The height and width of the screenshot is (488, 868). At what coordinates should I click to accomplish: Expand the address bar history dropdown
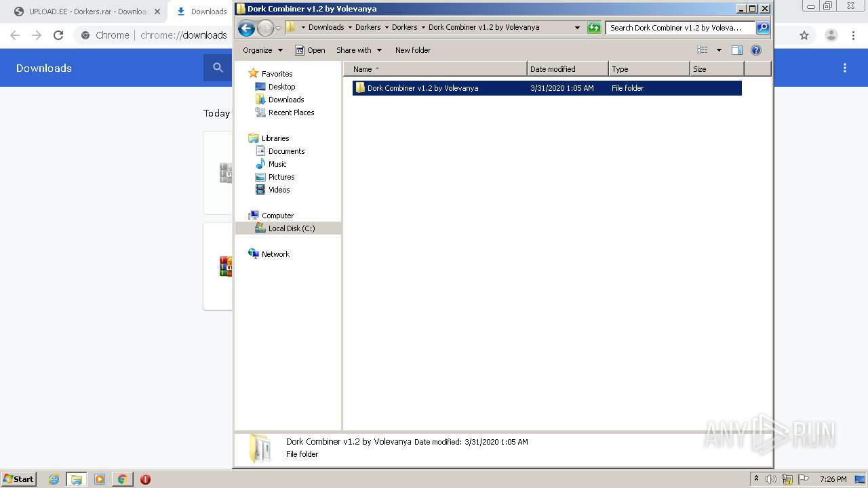(x=577, y=28)
